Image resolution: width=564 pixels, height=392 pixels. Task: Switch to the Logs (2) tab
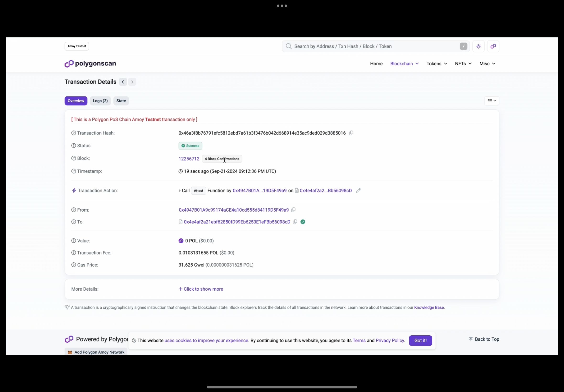pos(100,101)
